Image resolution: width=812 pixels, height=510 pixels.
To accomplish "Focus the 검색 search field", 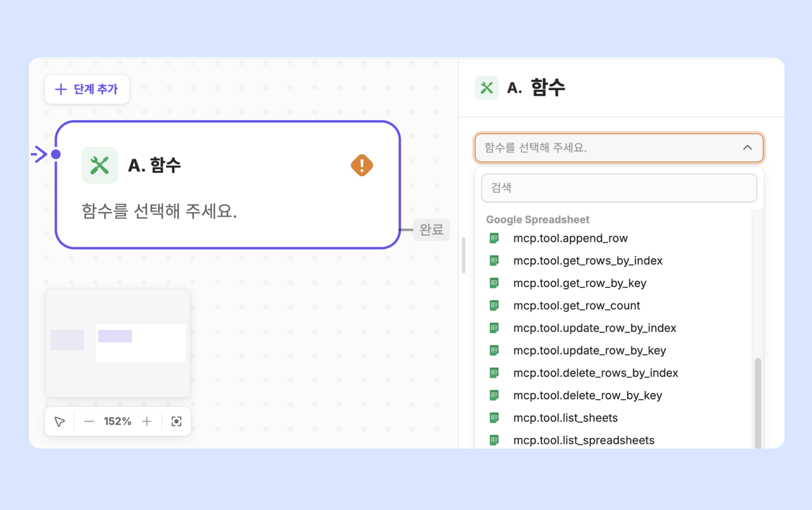I will coord(619,188).
